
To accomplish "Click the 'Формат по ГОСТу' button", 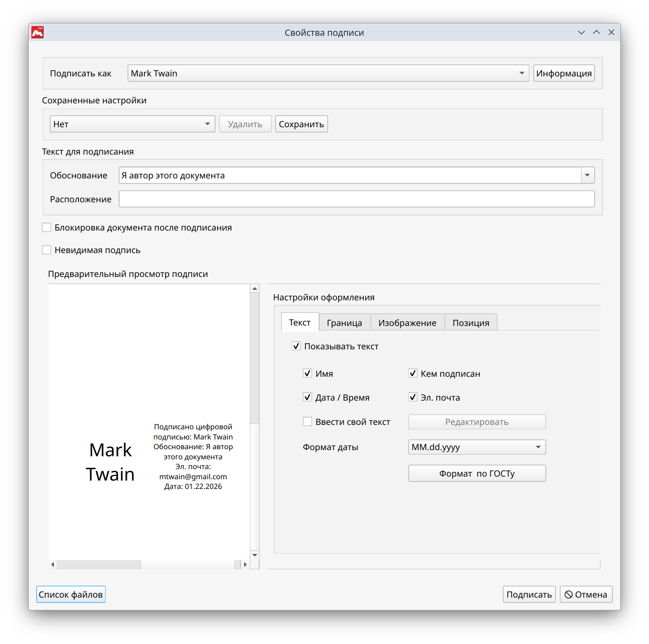I will coord(477,474).
